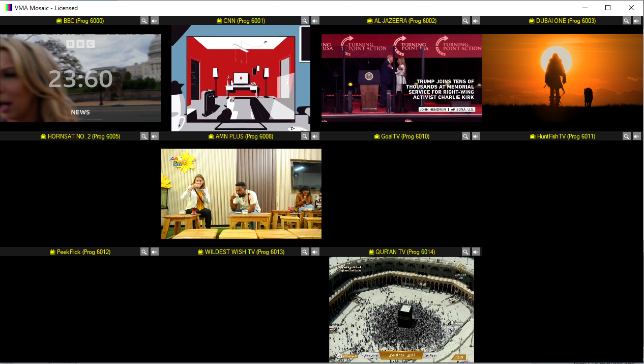Click the TV icon beside AMN PLUS

(x=211, y=136)
